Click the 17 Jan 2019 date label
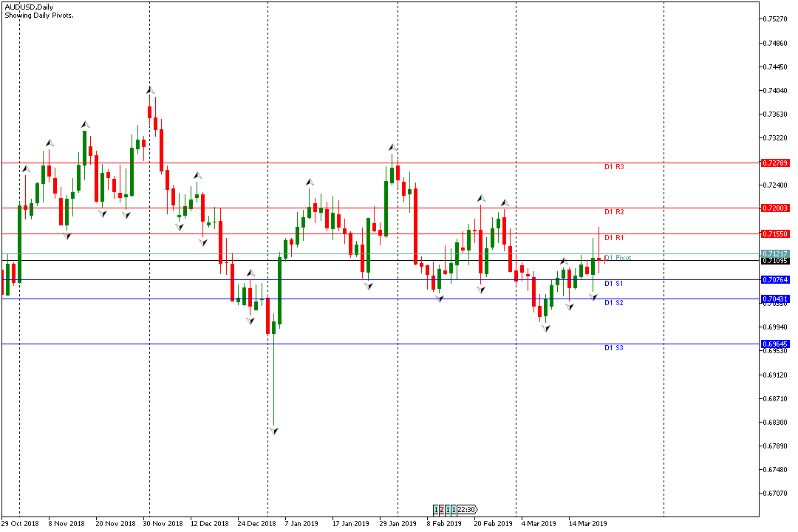The height and width of the screenshot is (532, 798). click(351, 523)
